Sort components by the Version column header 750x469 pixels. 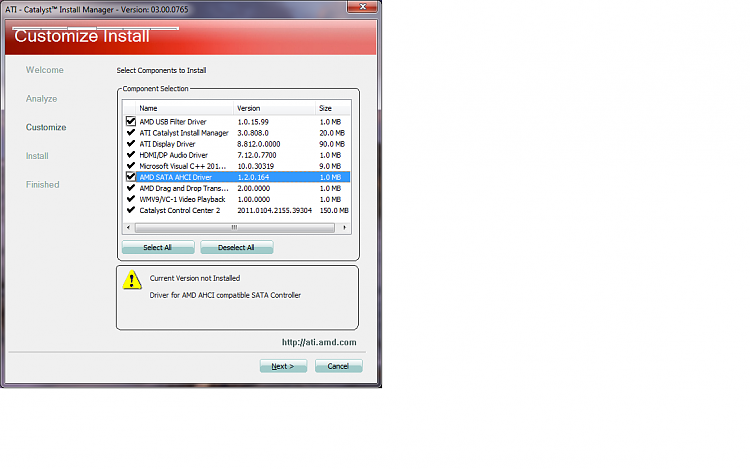275,109
